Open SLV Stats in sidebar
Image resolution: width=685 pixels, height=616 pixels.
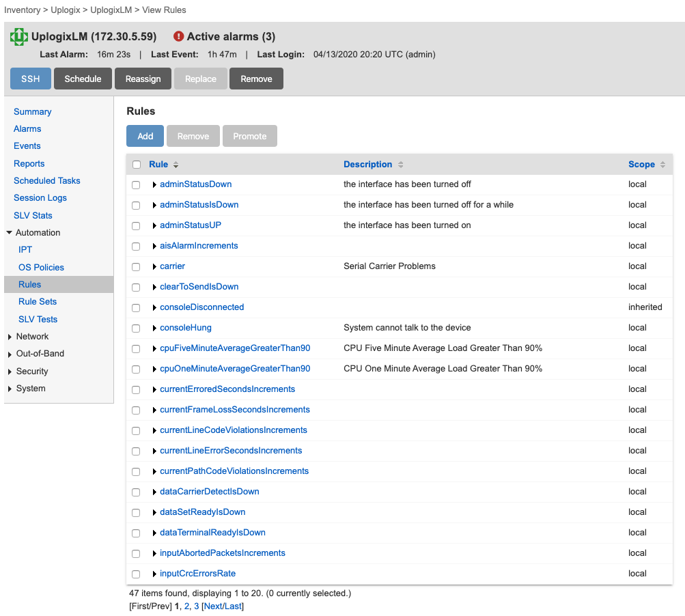tap(33, 215)
